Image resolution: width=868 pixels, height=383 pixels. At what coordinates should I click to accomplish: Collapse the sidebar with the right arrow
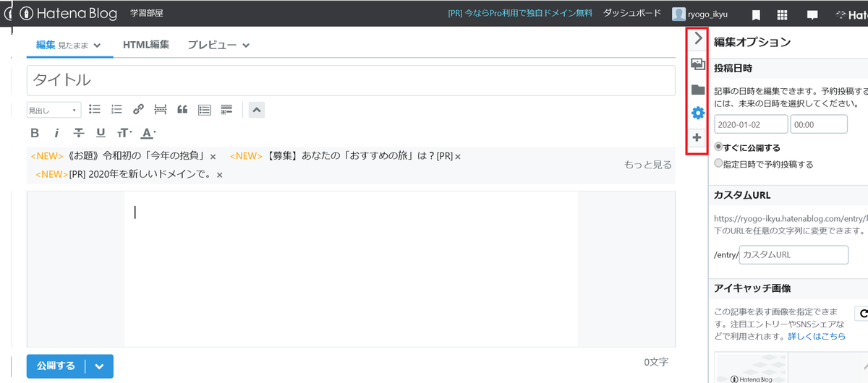(698, 38)
